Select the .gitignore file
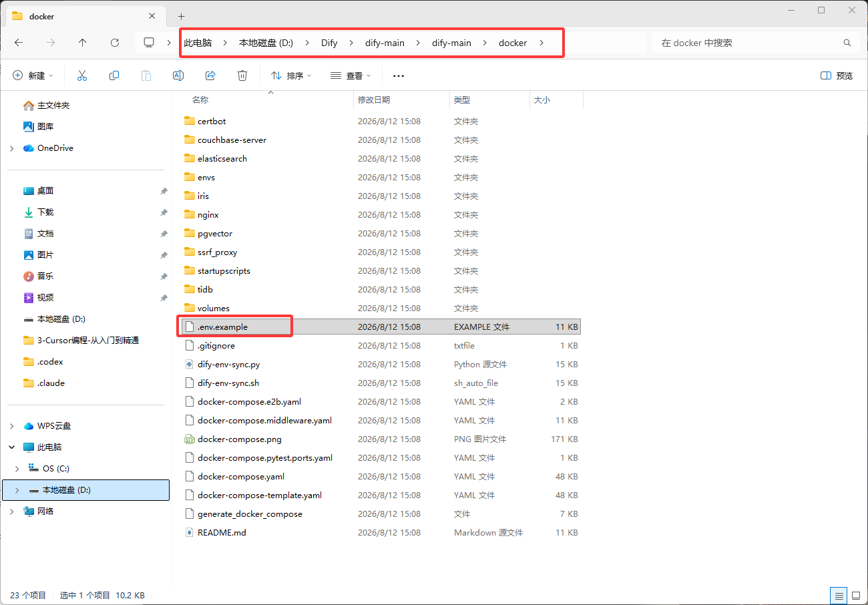 tap(381, 346)
